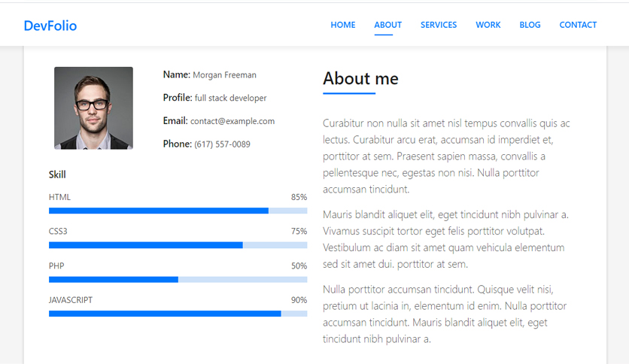Screen dimensions: 629x364
Task: Click the 85% label for HTML
Action: [299, 197]
